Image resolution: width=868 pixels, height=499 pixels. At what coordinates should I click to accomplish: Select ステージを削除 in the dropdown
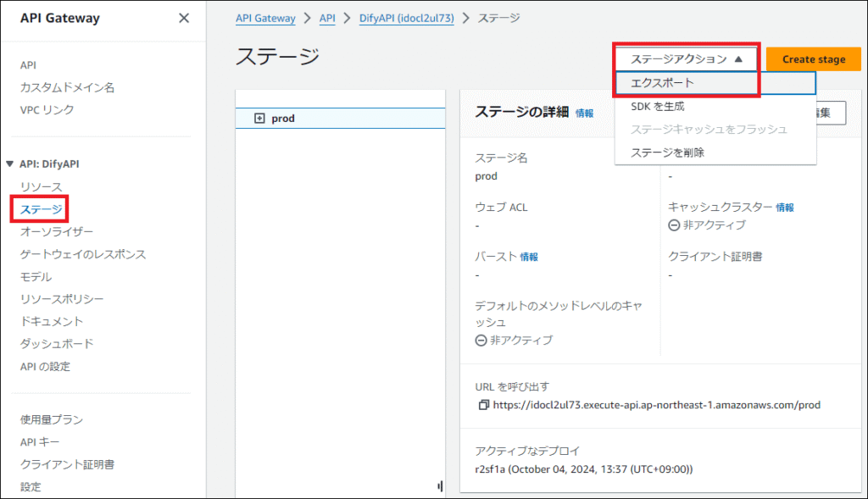[667, 152]
